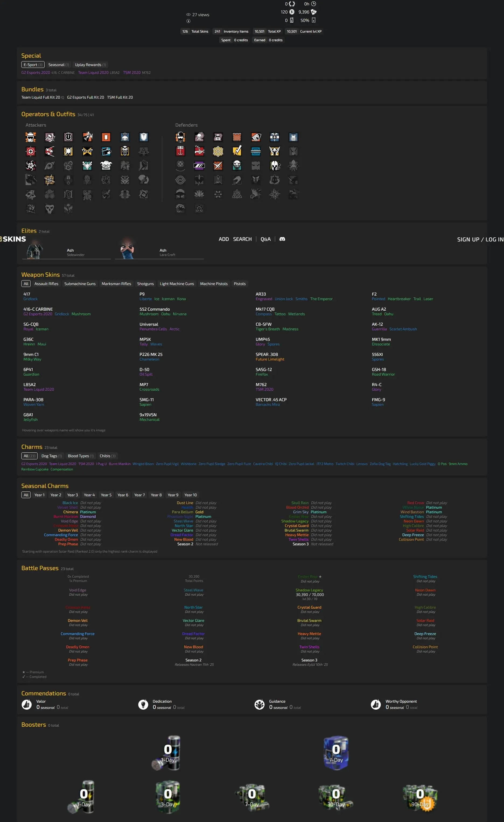Select the Thatcher power-symbol attacker icon
Viewport: 504px width, 822px height.
click(x=68, y=137)
